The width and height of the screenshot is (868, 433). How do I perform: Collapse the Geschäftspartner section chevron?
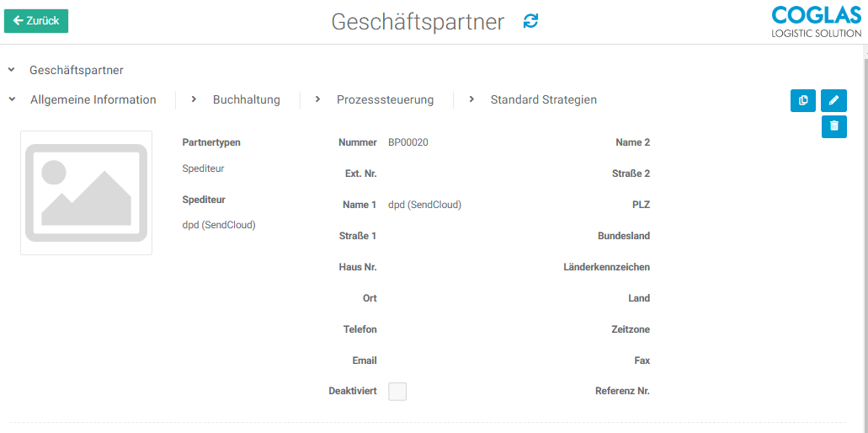(x=12, y=70)
